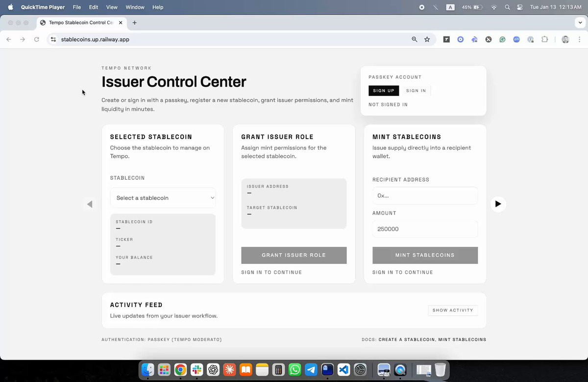Open Slack from the Dock

pyautogui.click(x=196, y=370)
